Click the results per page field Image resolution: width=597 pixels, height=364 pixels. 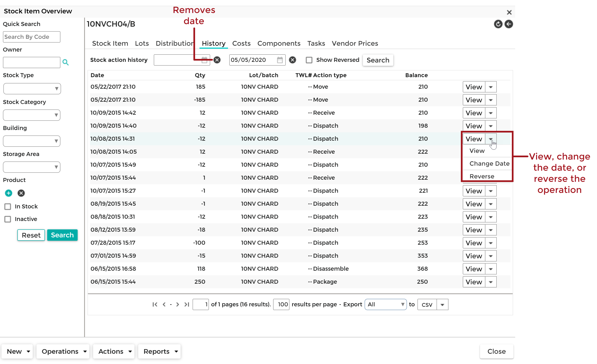click(x=281, y=304)
